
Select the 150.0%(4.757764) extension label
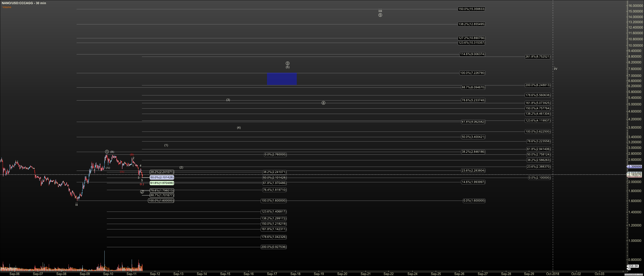[x=538, y=109]
